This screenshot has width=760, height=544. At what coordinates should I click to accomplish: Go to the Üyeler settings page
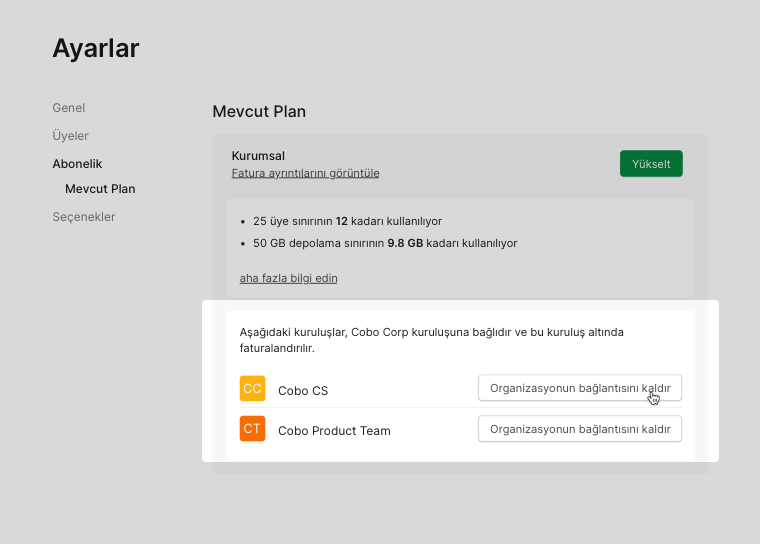click(x=70, y=135)
